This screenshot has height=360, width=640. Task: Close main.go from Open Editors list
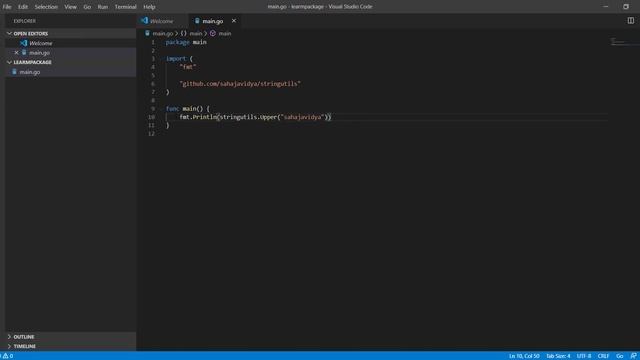(x=16, y=53)
